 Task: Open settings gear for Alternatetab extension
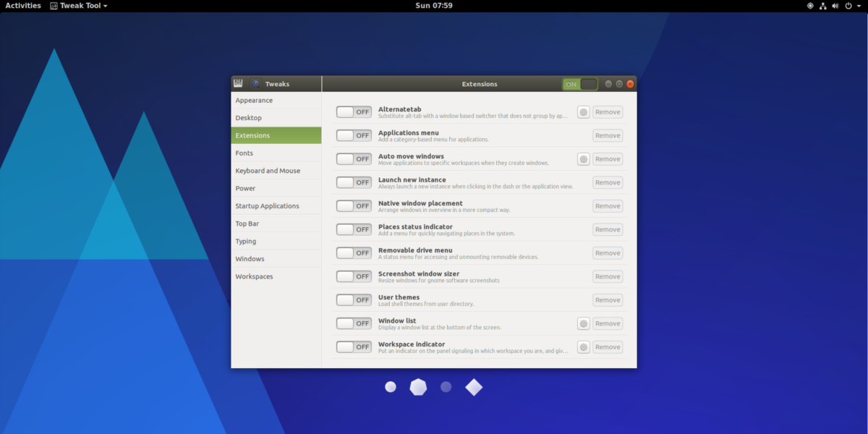[583, 112]
